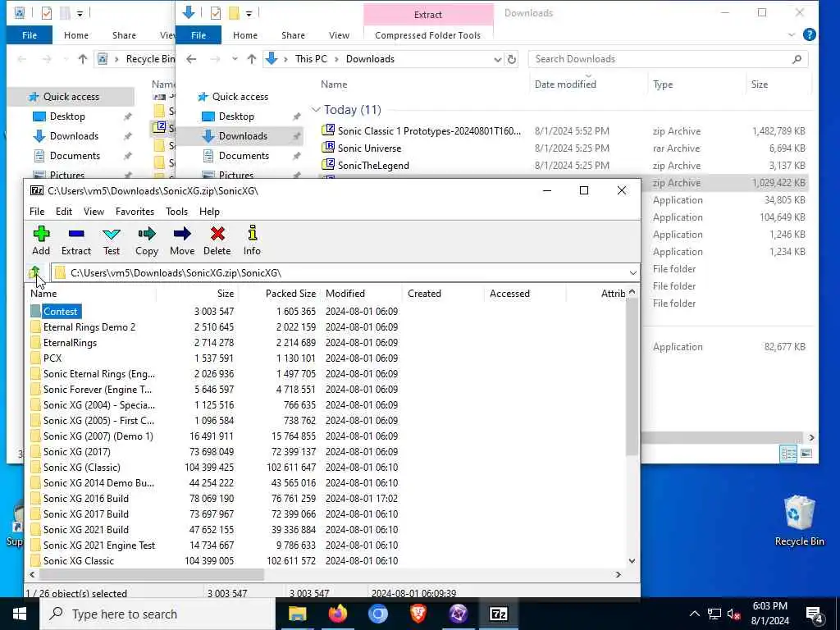Open recent locations dropdown in Downloads window
Viewport: 840px width, 630px height.
click(x=235, y=59)
